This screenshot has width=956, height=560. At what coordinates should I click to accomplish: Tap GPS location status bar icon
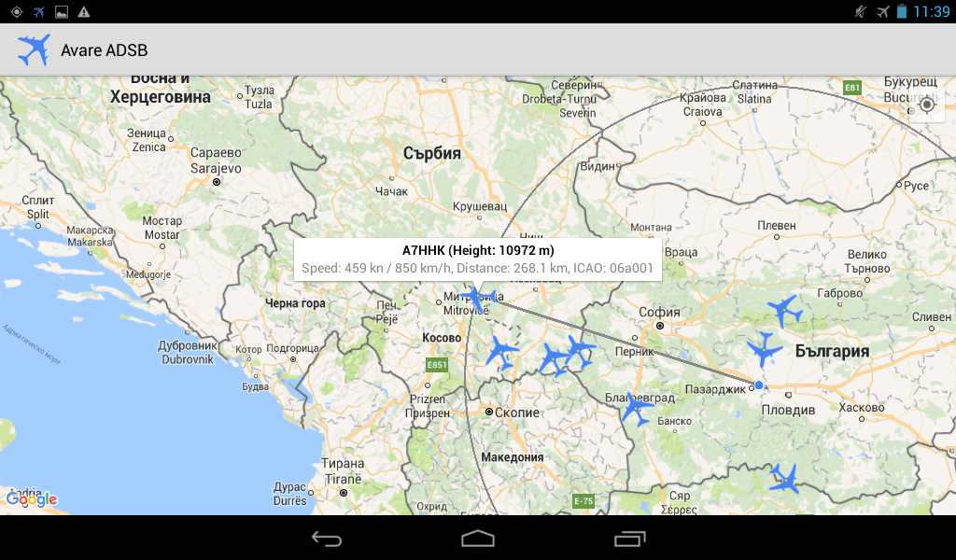[x=17, y=11]
